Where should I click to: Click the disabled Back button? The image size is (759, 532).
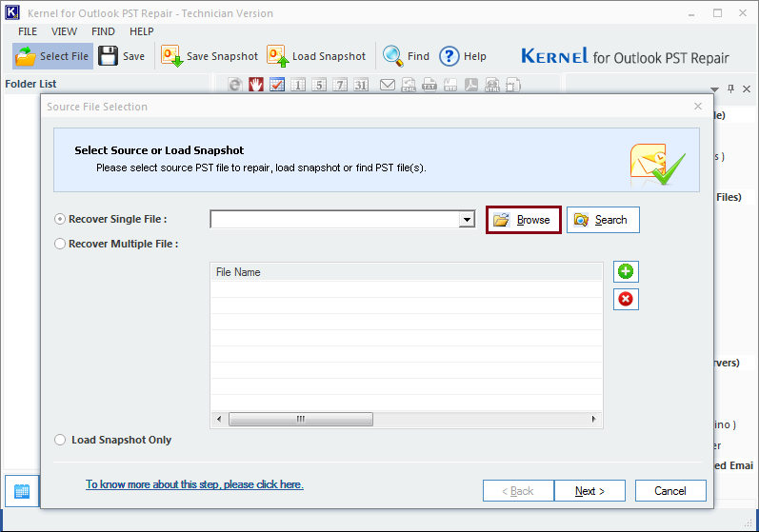click(518, 491)
